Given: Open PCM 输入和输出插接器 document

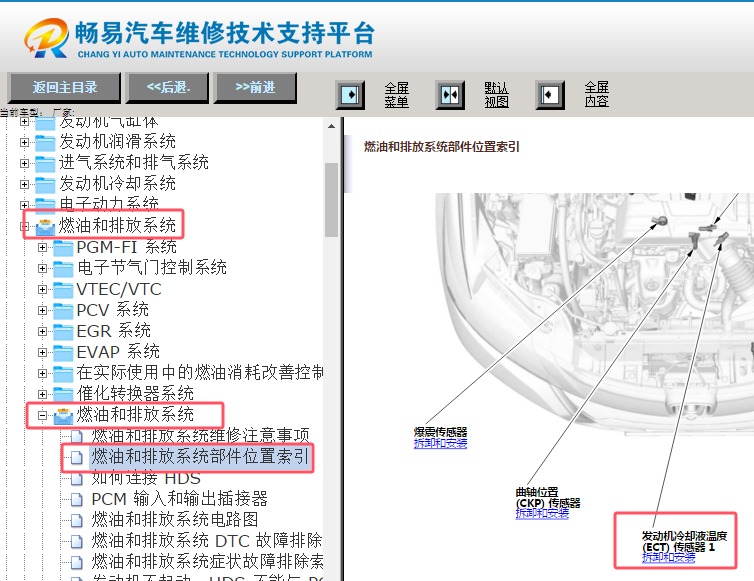Looking at the screenshot, I should coord(179,499).
